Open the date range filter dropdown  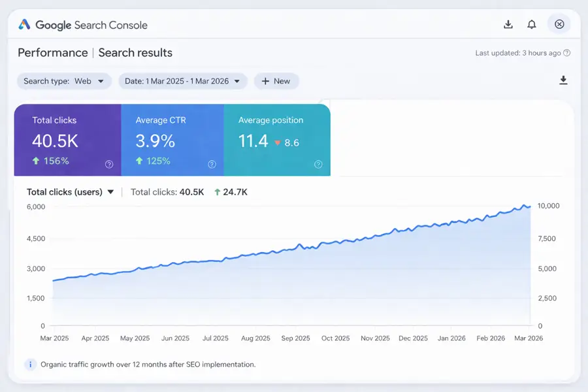[x=180, y=81]
